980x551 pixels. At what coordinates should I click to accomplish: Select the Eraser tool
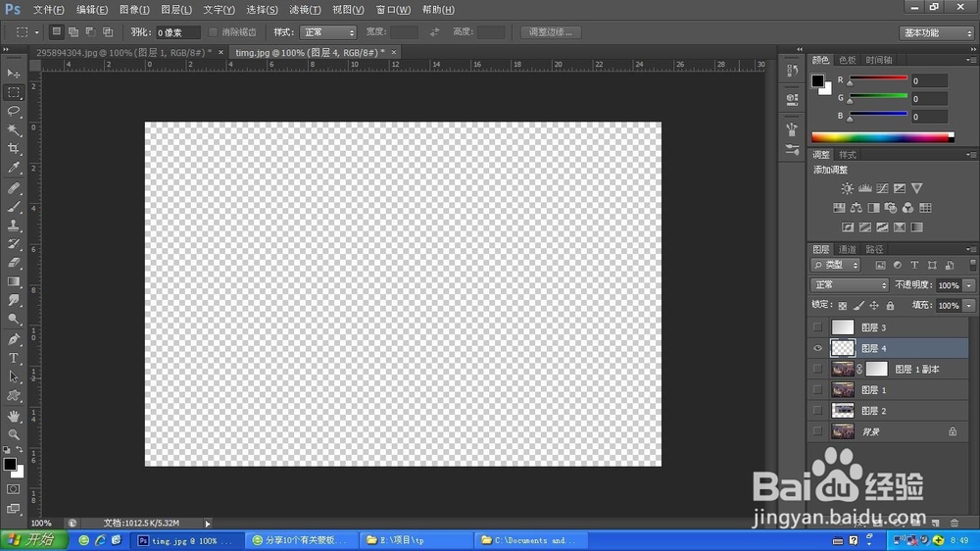pos(13,264)
